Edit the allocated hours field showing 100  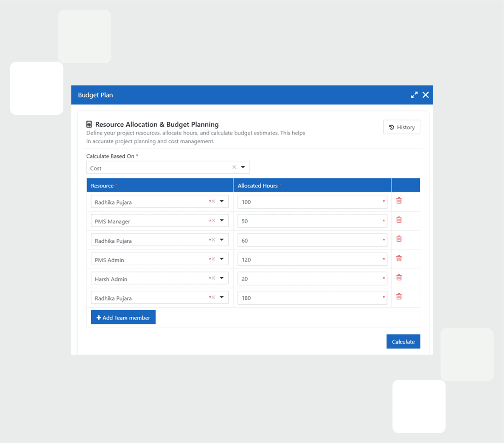pyautogui.click(x=312, y=202)
